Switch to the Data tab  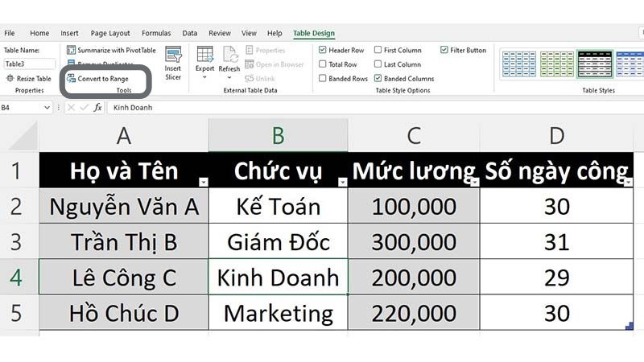(x=190, y=33)
